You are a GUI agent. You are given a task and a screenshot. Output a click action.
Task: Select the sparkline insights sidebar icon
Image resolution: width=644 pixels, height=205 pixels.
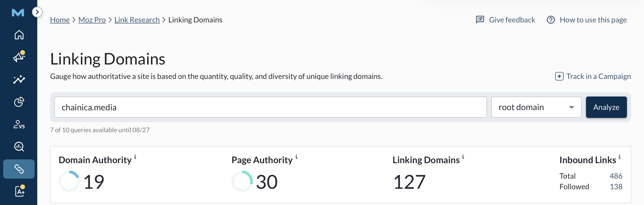pos(19,79)
